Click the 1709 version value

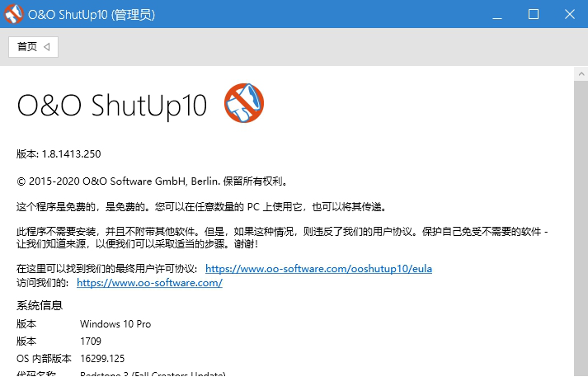click(91, 341)
